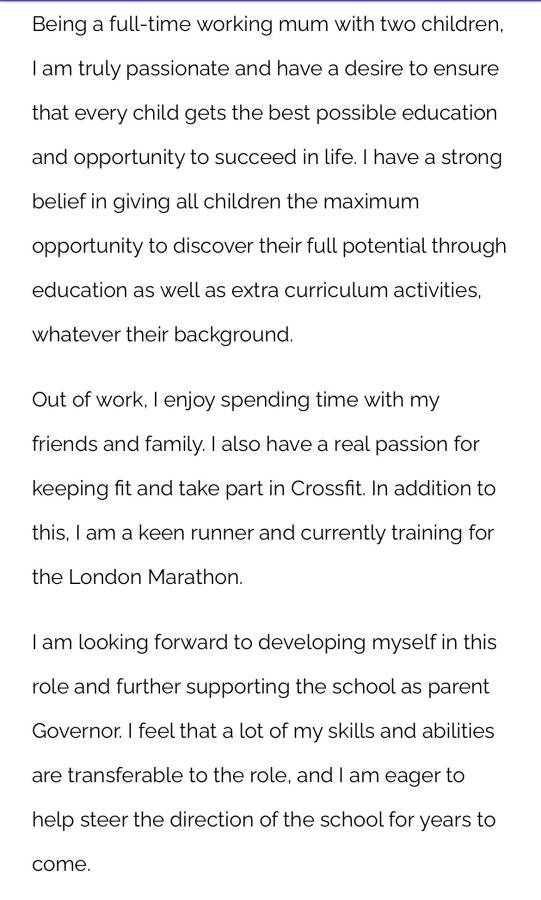Click the final word 'come.'

click(x=61, y=864)
